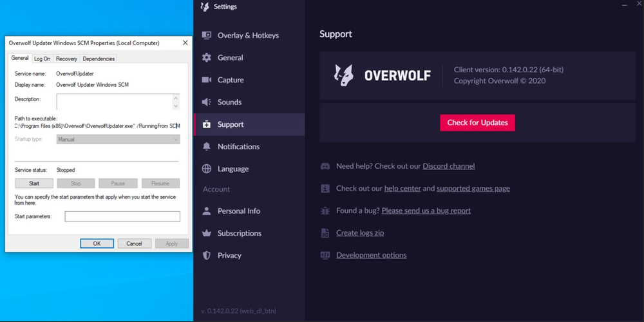This screenshot has height=322, width=644.
Task: Click Description scrollbar down arrow
Action: point(176,106)
